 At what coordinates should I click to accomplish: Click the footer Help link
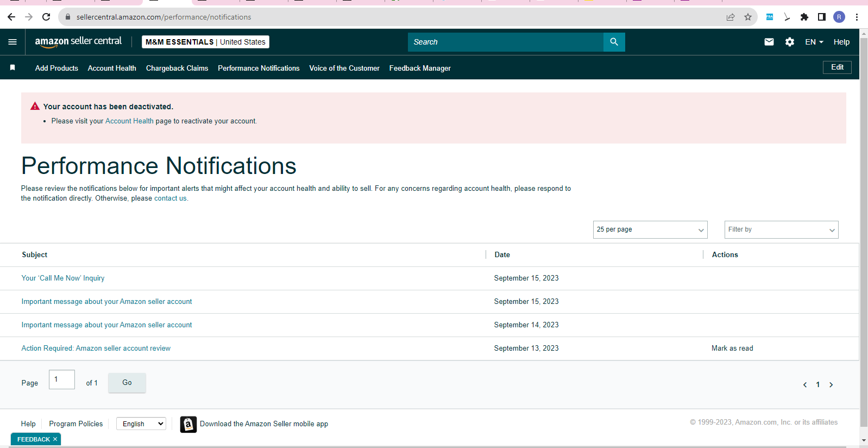point(28,424)
